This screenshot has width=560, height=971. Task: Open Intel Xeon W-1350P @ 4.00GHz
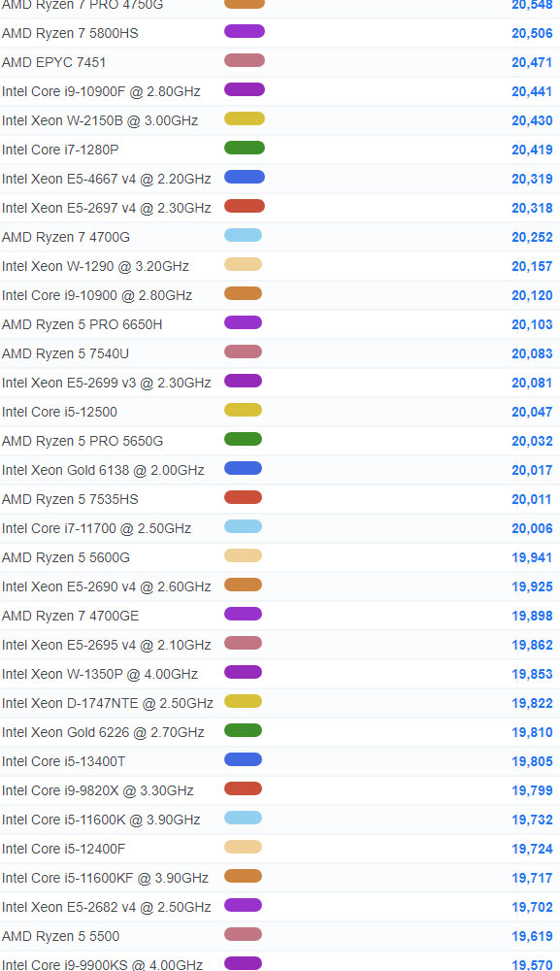click(100, 674)
